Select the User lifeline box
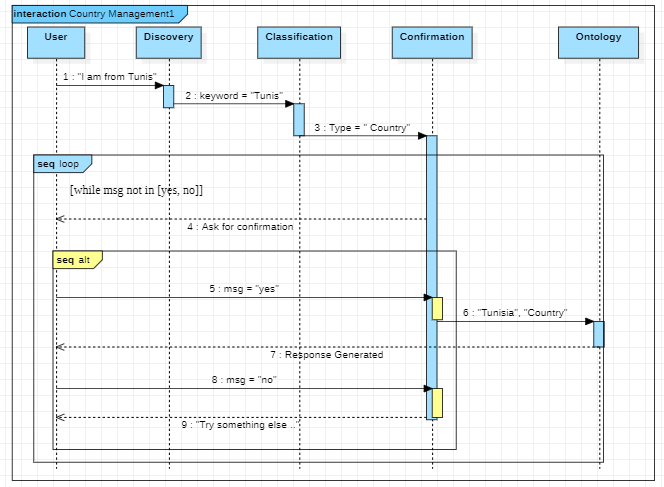This screenshot has height=487, width=664. [x=56, y=42]
